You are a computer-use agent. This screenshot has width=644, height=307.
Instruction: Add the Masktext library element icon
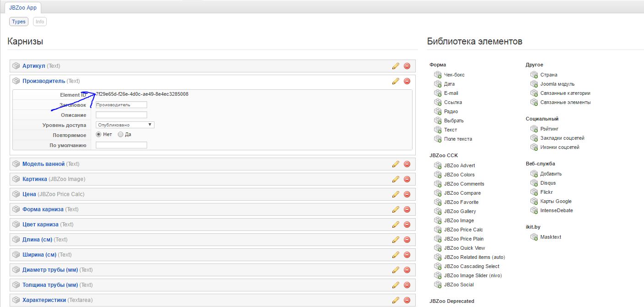[534, 237]
